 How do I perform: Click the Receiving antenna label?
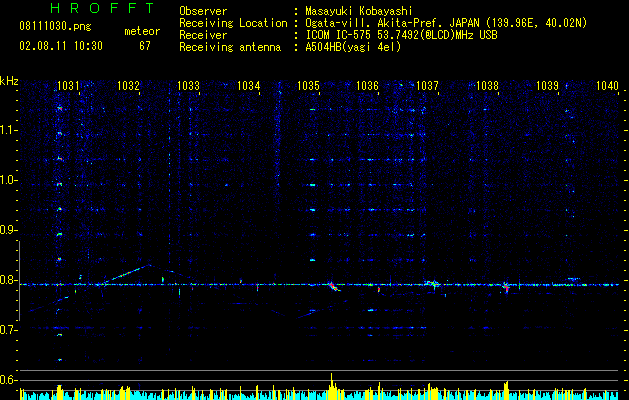coord(230,47)
